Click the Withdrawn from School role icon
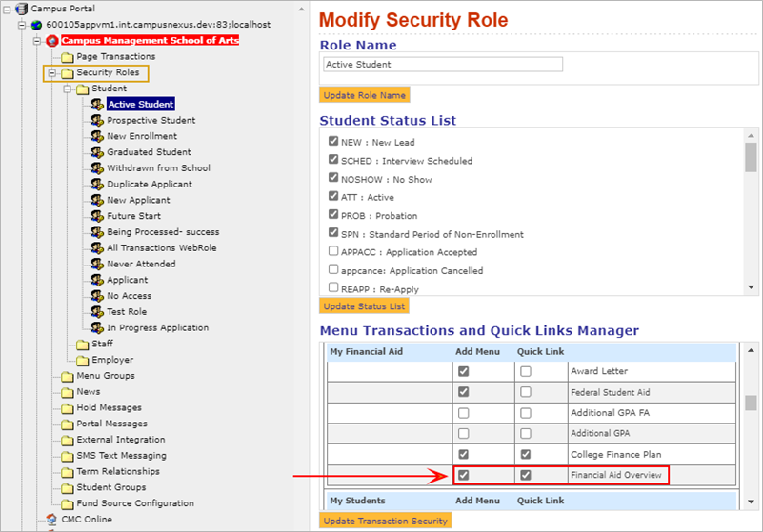Image resolution: width=763 pixels, height=532 pixels. click(97, 168)
